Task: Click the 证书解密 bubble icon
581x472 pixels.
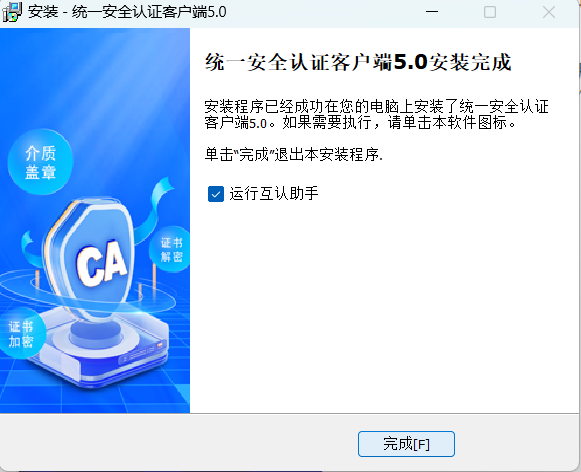Action: coord(170,250)
